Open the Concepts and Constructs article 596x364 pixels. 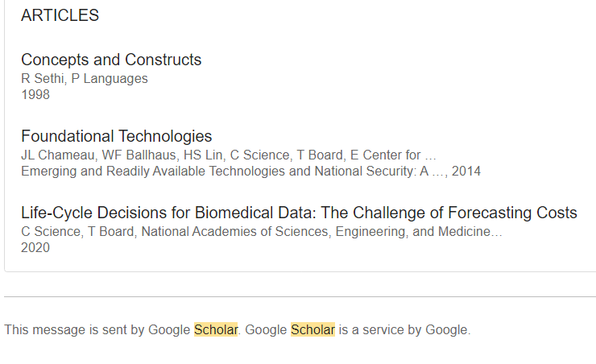[111, 60]
